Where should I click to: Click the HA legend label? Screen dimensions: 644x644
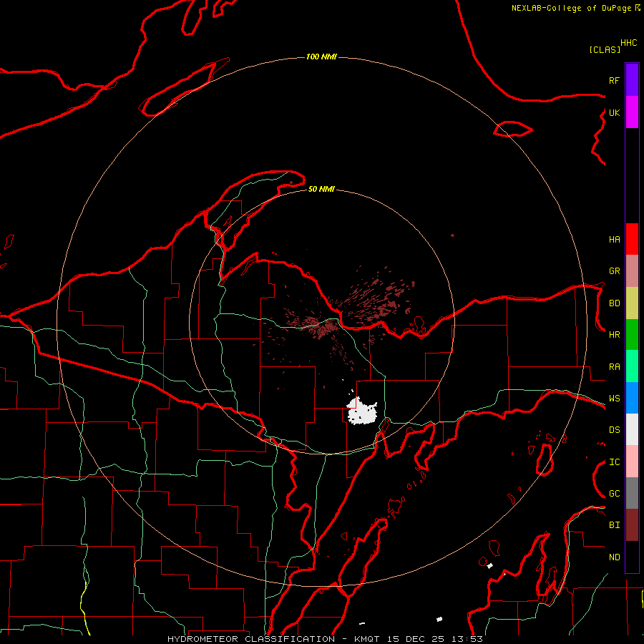pos(614,240)
